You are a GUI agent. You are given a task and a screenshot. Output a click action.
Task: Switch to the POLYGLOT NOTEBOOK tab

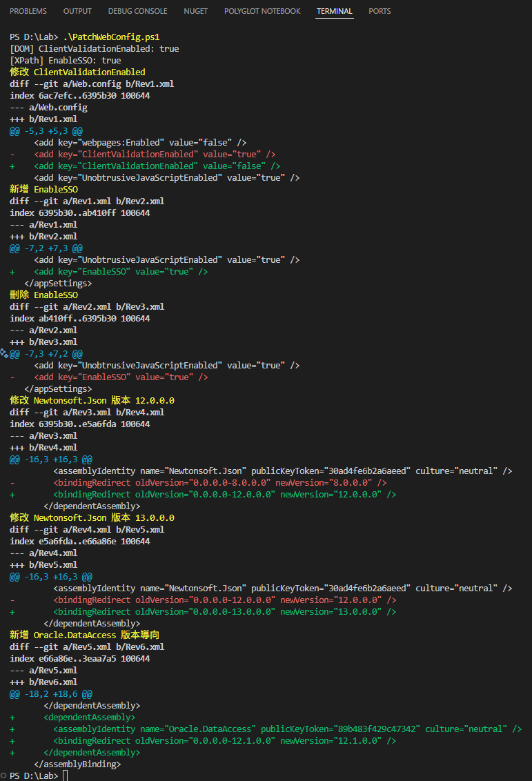pyautogui.click(x=262, y=11)
